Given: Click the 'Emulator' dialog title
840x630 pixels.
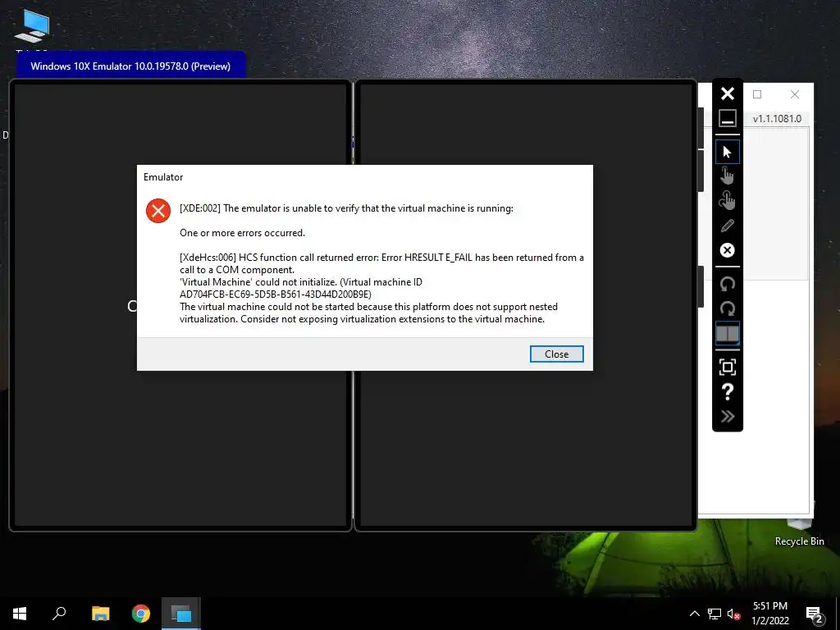Looking at the screenshot, I should (x=163, y=177).
